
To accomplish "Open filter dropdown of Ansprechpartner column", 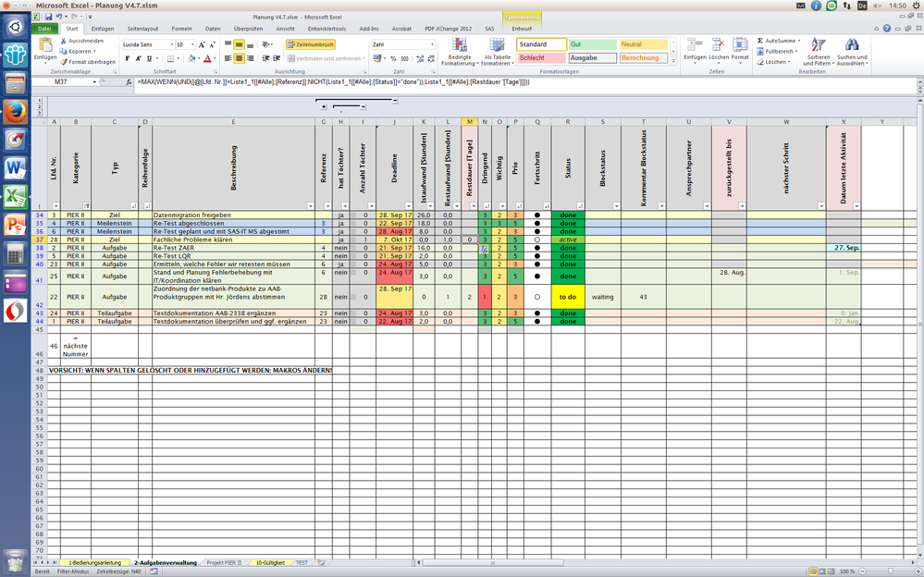I will click(706, 206).
